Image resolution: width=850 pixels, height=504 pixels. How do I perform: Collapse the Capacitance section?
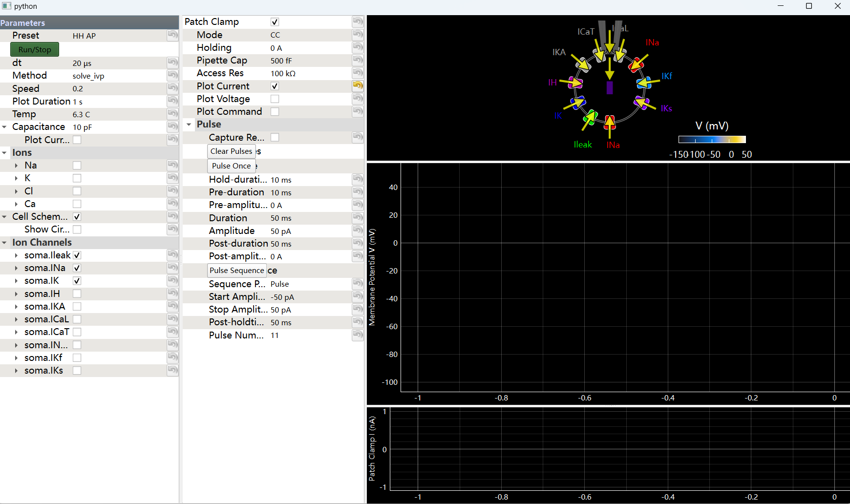[4, 127]
